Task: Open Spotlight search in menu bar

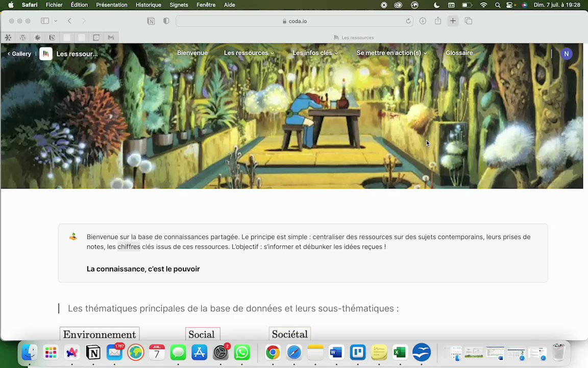Action: (x=498, y=5)
